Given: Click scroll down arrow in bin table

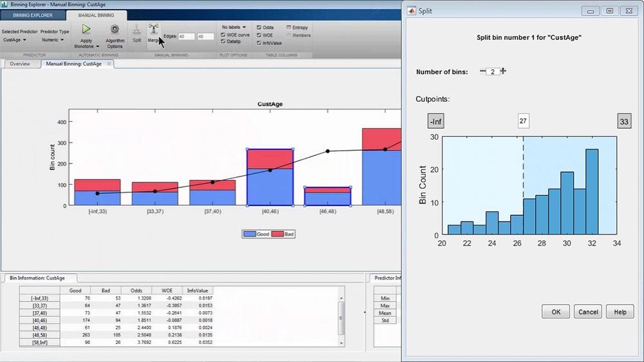Looking at the screenshot, I should point(341,343).
